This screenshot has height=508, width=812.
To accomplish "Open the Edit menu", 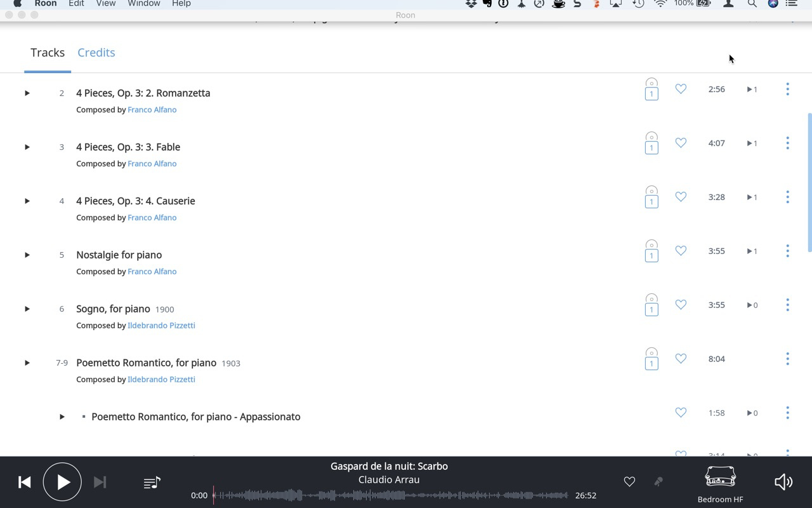I will (x=76, y=3).
